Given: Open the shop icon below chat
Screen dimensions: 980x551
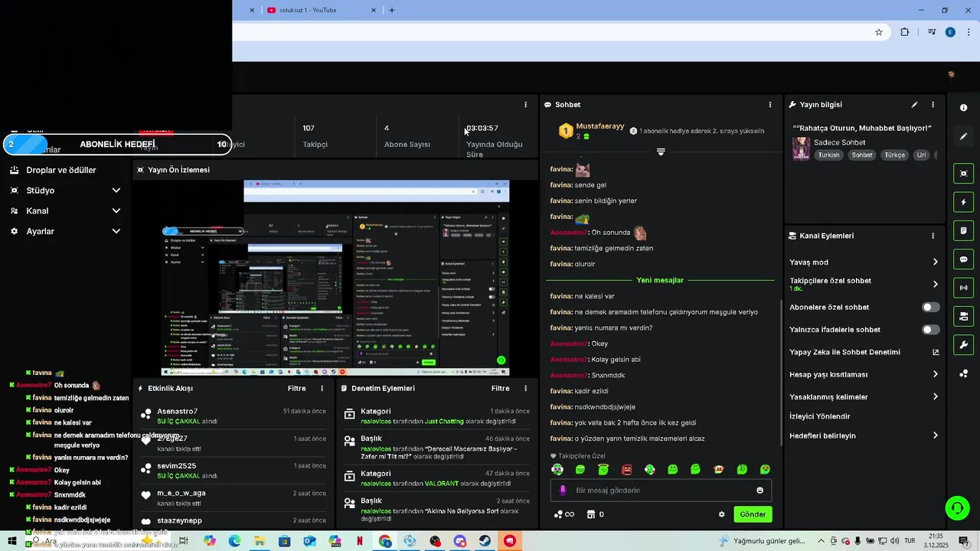Looking at the screenshot, I should [x=590, y=514].
